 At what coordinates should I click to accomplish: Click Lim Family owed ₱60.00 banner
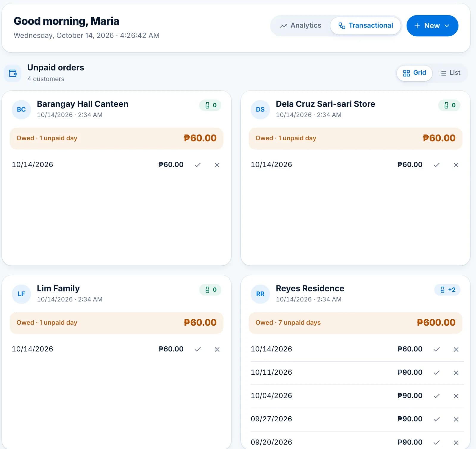pos(116,323)
